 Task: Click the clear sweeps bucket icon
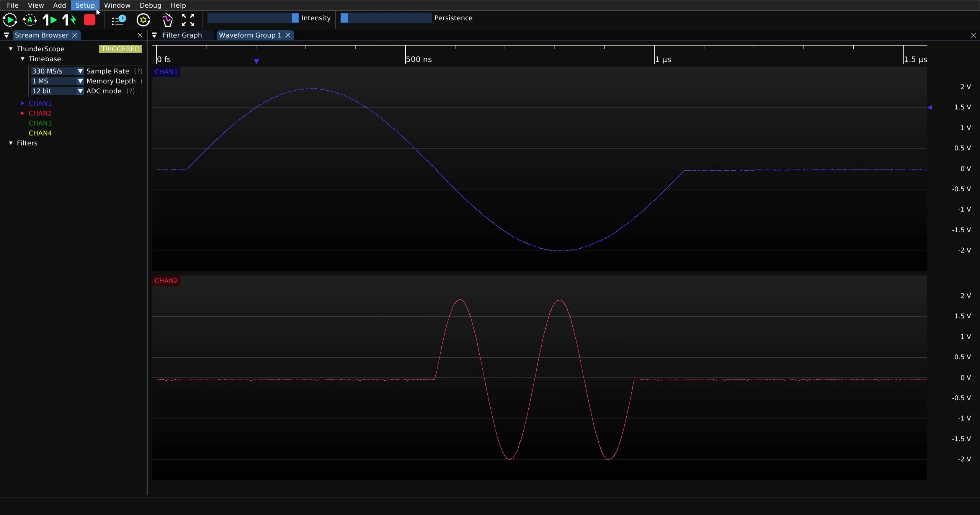pyautogui.click(x=168, y=20)
